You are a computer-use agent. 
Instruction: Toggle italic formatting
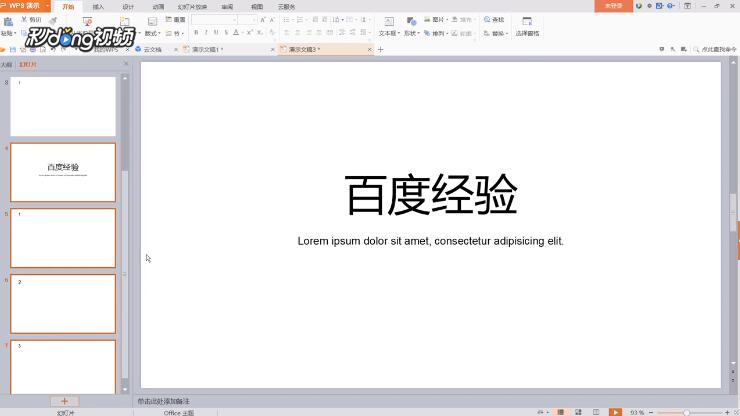click(206, 33)
